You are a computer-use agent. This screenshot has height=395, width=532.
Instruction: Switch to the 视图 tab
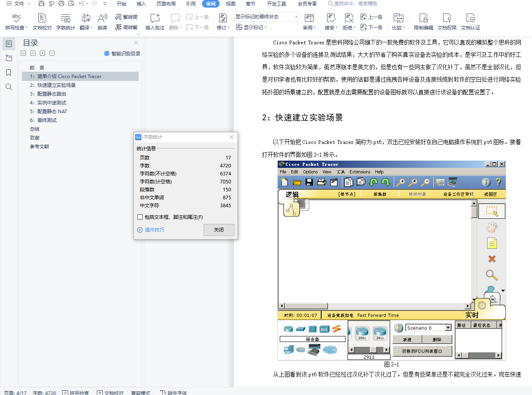click(231, 4)
